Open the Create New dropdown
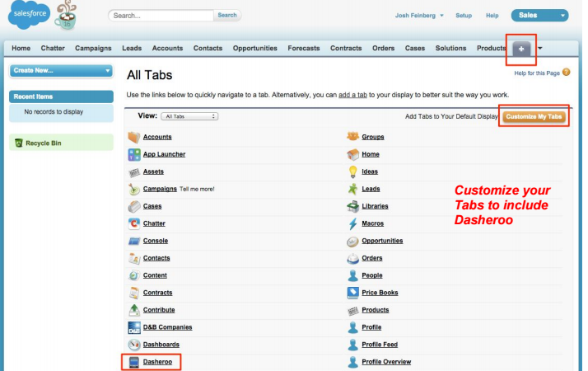Viewport: 588px width, 371px height. click(x=61, y=71)
